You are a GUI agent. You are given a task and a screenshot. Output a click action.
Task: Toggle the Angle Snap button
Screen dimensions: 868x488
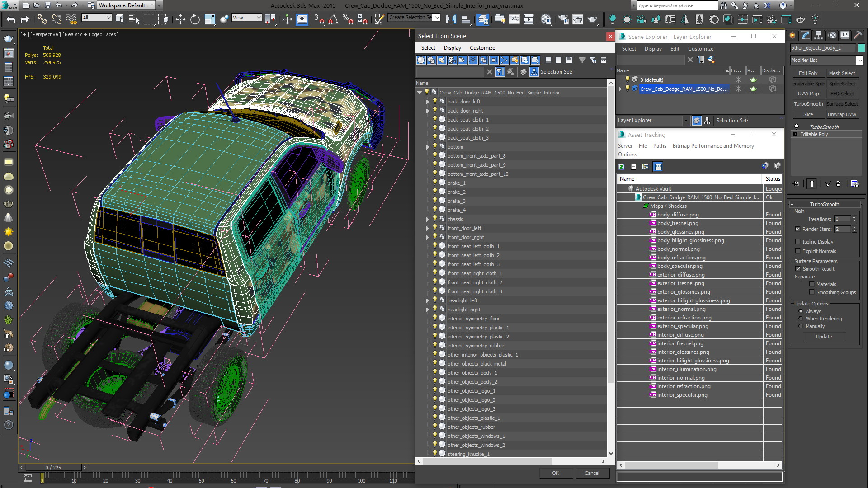(333, 19)
